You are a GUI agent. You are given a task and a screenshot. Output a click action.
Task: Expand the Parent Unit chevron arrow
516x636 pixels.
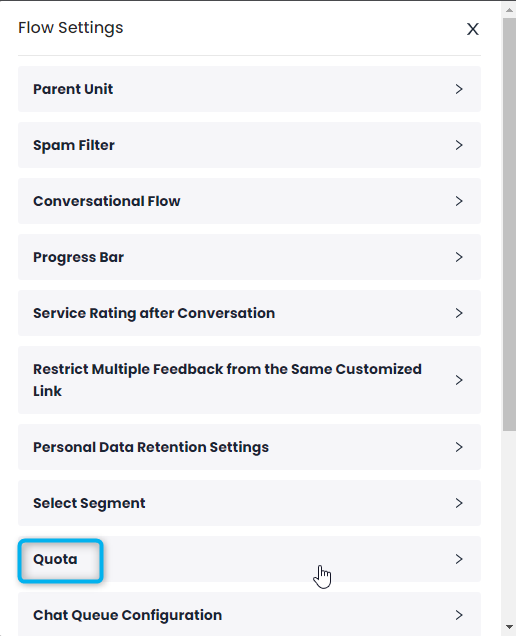(x=459, y=89)
